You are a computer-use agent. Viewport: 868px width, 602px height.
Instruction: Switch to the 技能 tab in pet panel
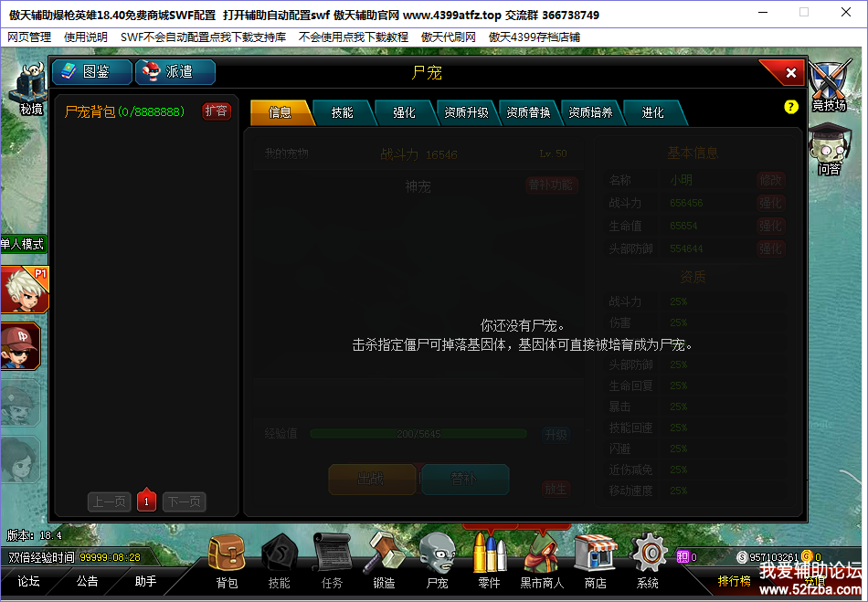coord(343,112)
